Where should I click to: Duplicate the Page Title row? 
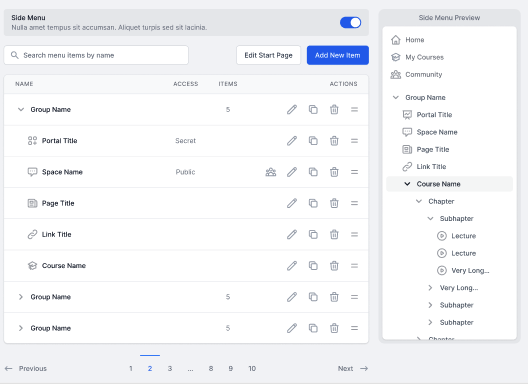tap(313, 203)
